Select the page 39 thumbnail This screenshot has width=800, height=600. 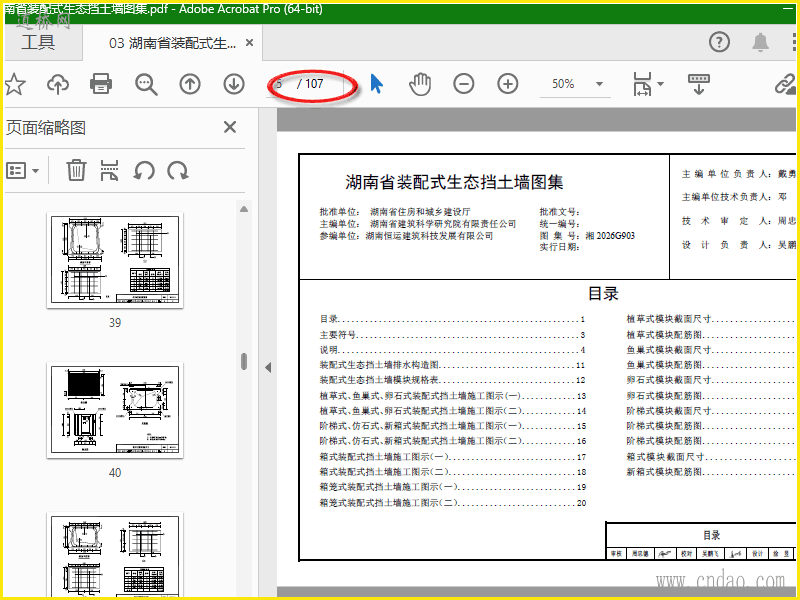pos(115,260)
